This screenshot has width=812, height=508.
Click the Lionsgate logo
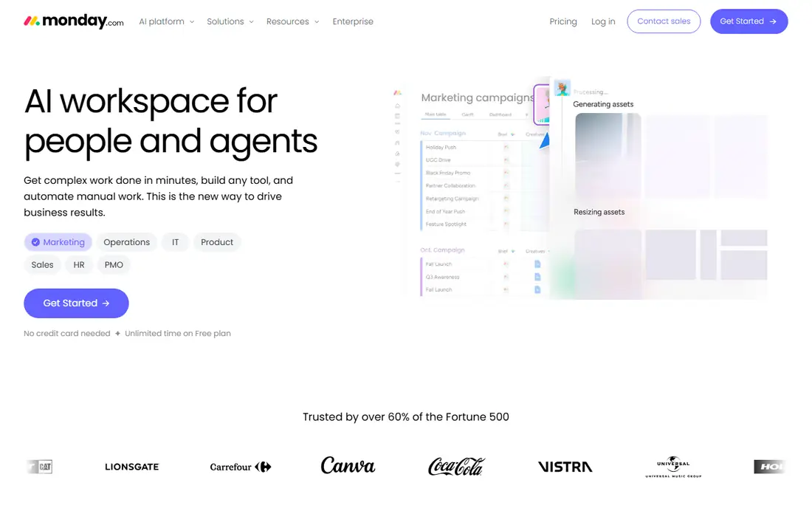(131, 467)
